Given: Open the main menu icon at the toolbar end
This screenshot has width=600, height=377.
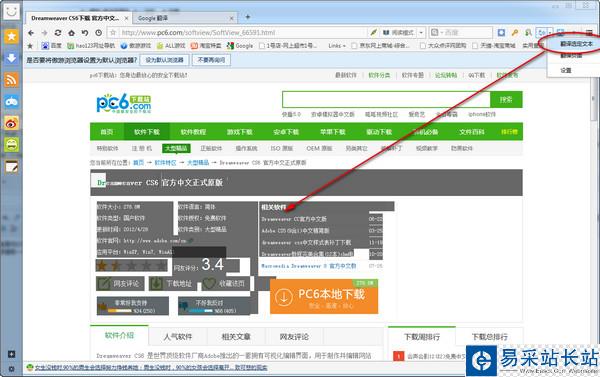Looking at the screenshot, I should tap(589, 33).
